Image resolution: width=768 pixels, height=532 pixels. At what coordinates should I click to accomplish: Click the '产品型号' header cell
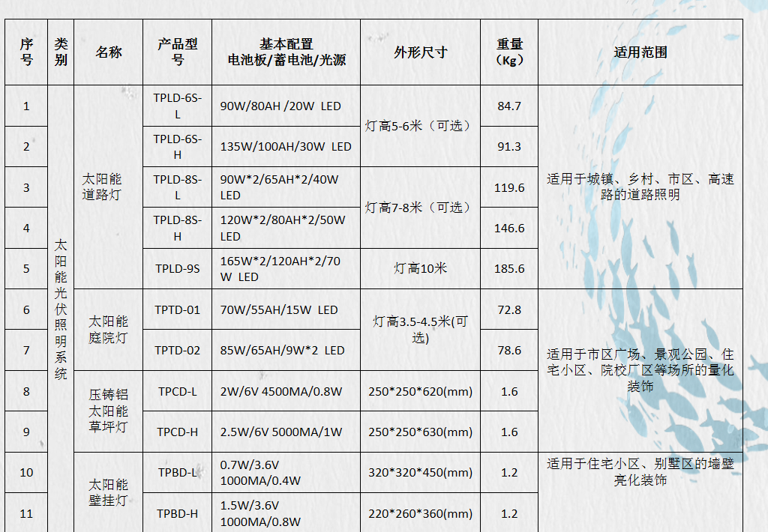(177, 52)
